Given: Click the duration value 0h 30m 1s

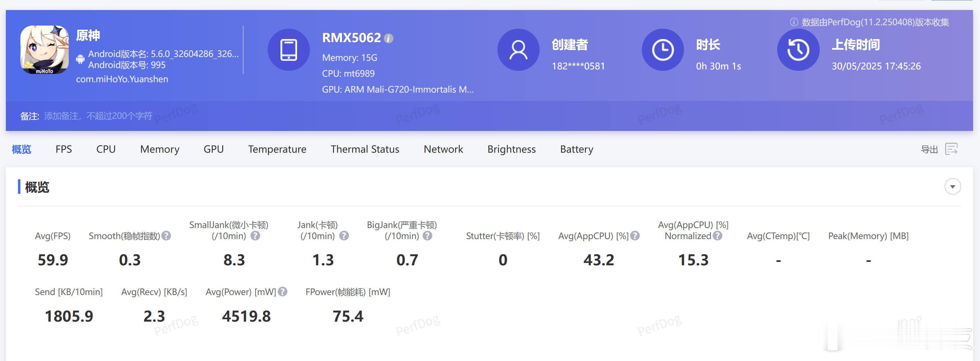Looking at the screenshot, I should click(x=718, y=66).
